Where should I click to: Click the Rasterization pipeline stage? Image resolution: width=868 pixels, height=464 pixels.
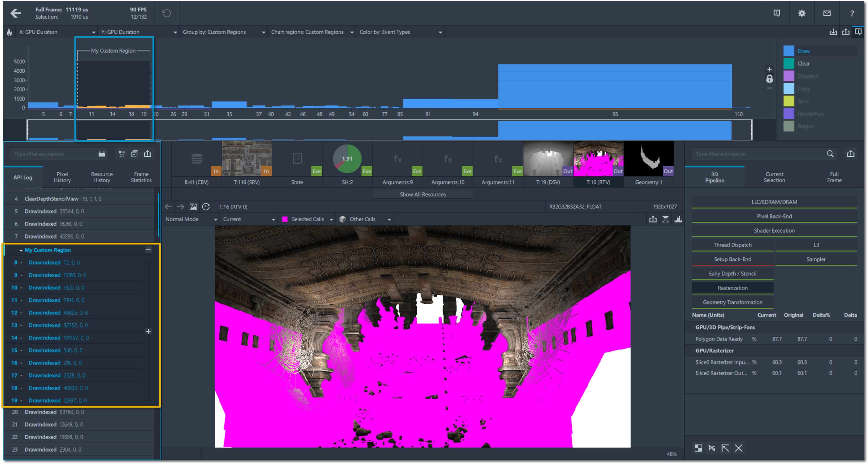tap(732, 288)
